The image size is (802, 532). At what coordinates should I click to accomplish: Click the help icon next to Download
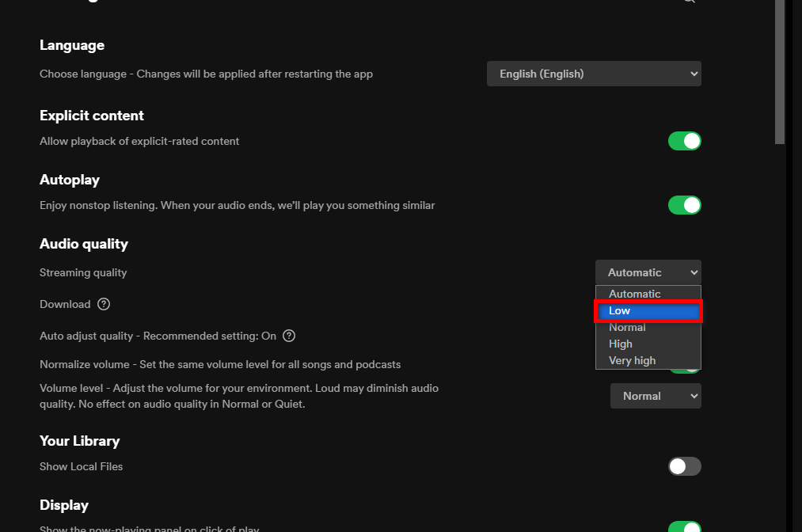pos(104,304)
